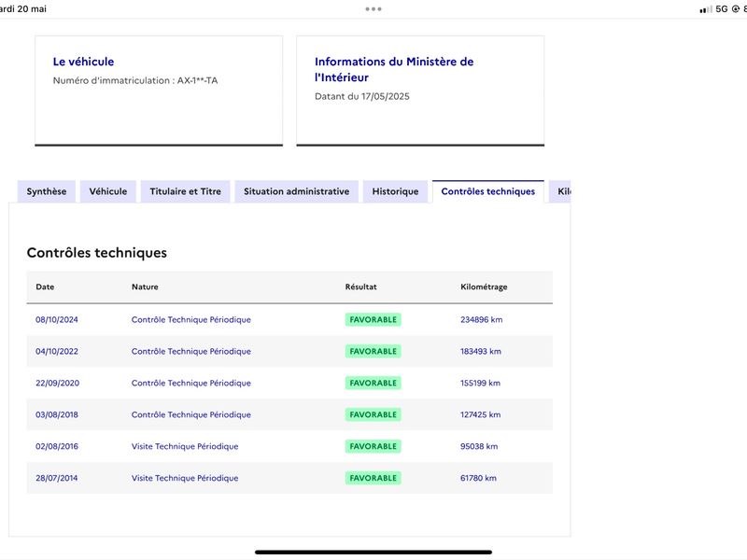Screen dimensions: 747x560
Task: Click the Date column header
Action: click(x=45, y=287)
